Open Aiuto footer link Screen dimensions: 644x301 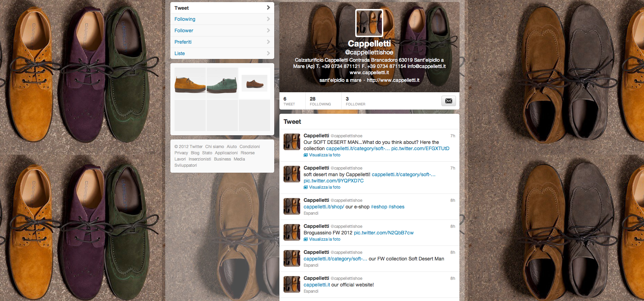click(232, 147)
